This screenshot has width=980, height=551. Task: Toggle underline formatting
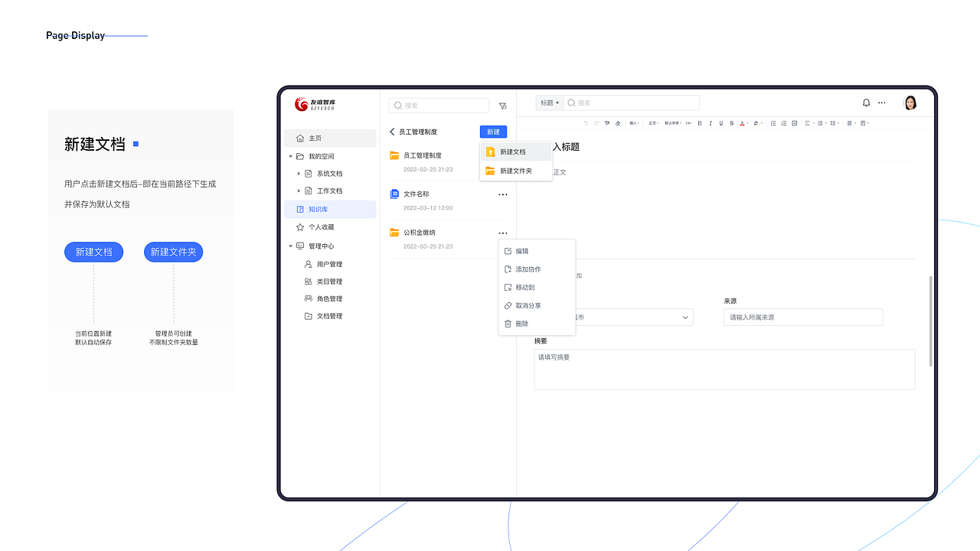point(721,123)
